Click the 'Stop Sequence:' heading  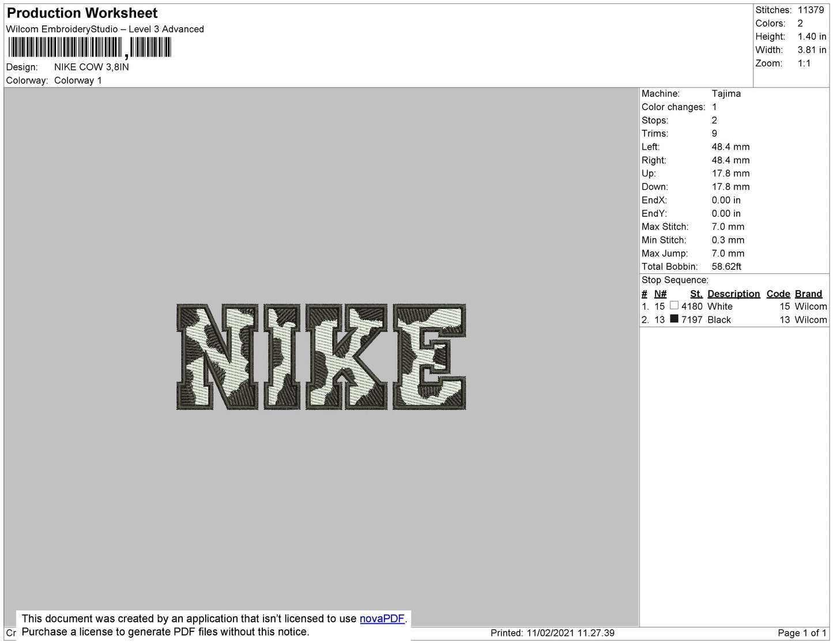675,280
